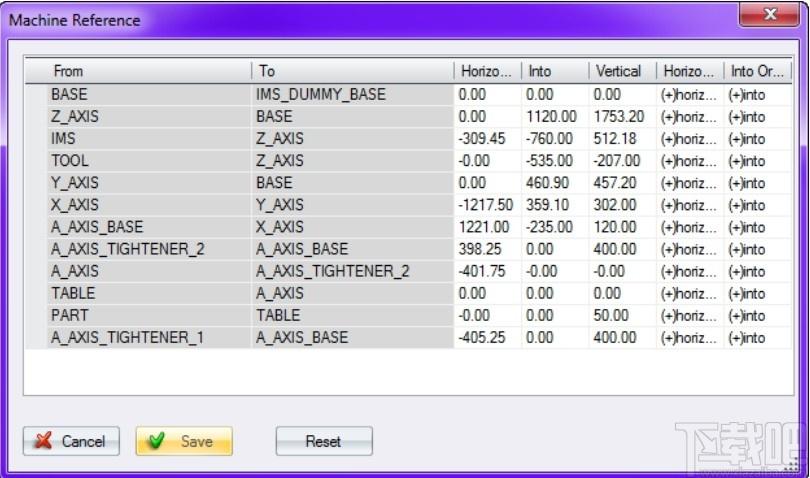Viewport: 810px width, 478px height.
Task: Click the green checkmark Save icon
Action: pyautogui.click(x=155, y=440)
